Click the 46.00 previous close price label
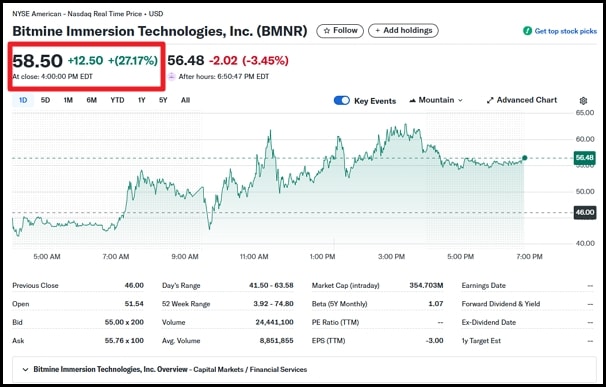Image resolution: width=606 pixels, height=387 pixels. [584, 212]
